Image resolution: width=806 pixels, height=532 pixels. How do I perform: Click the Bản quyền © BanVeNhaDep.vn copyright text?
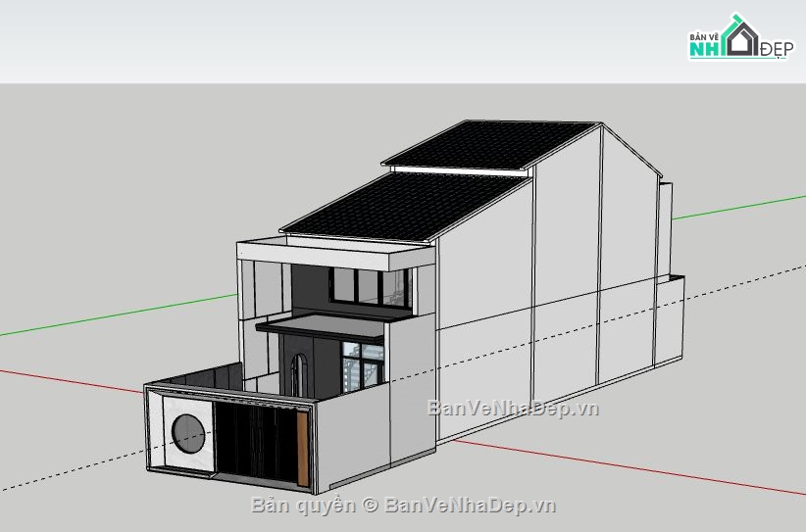(403, 506)
